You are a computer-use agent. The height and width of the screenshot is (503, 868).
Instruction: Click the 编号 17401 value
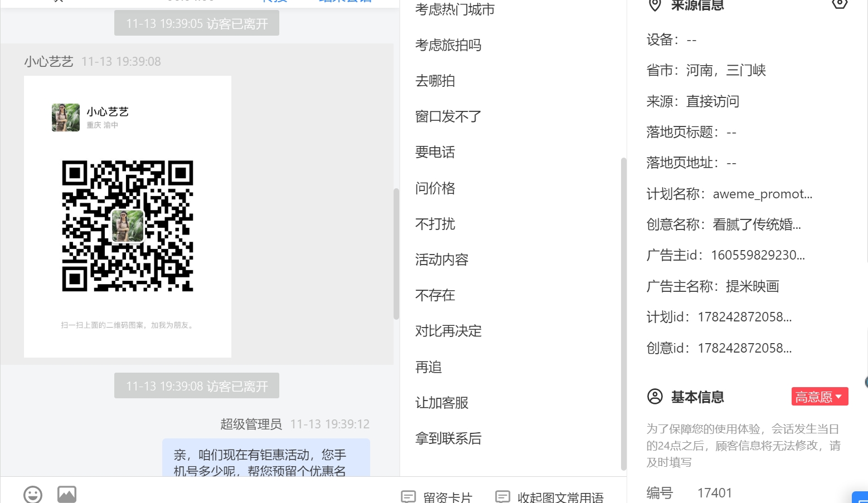pos(715,493)
